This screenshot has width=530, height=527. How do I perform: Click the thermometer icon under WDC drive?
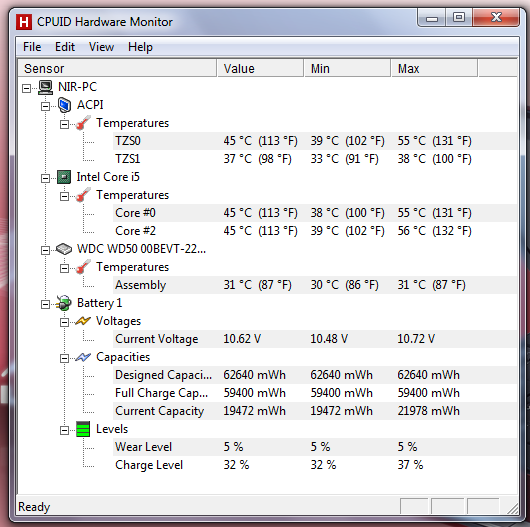pyautogui.click(x=83, y=267)
